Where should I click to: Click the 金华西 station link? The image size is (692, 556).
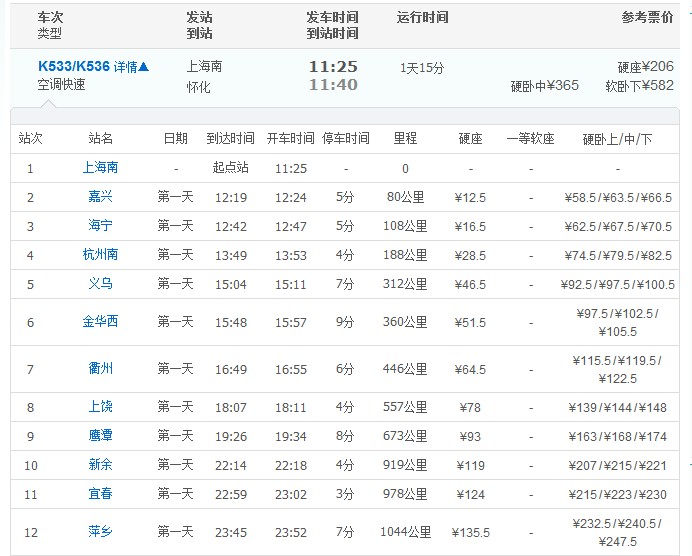click(x=100, y=322)
